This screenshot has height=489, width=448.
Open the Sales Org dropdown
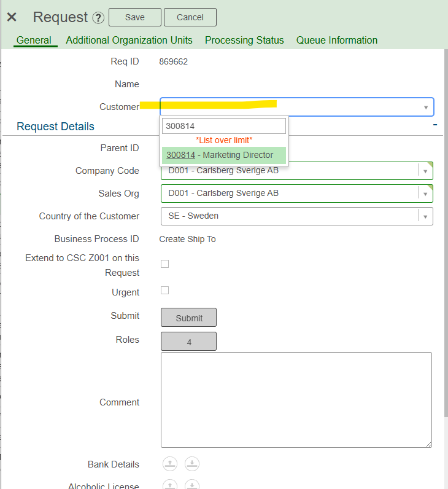[x=425, y=194]
